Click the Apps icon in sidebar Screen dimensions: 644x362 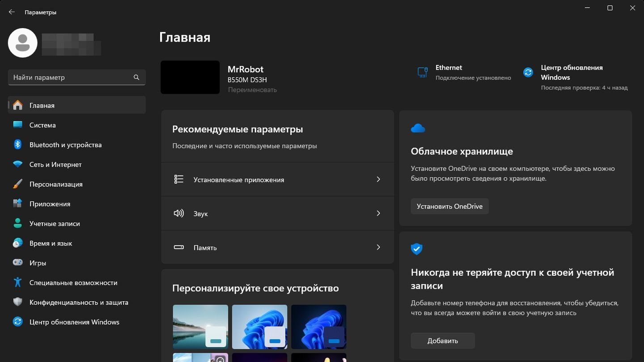coord(17,204)
